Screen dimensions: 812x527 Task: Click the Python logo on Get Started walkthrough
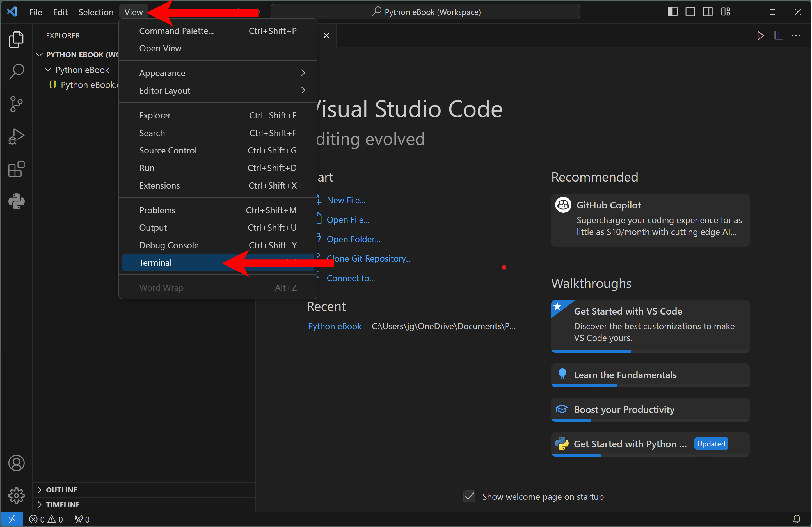(562, 444)
